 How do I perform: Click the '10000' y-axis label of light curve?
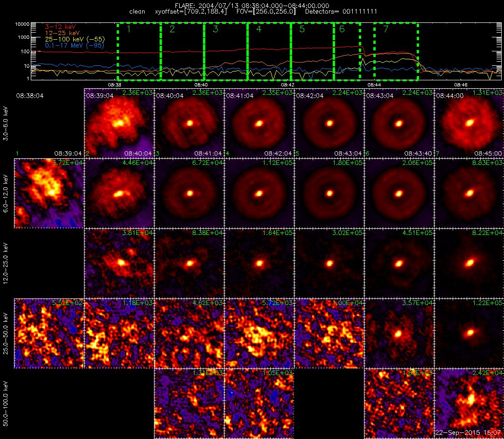[x=22, y=24]
